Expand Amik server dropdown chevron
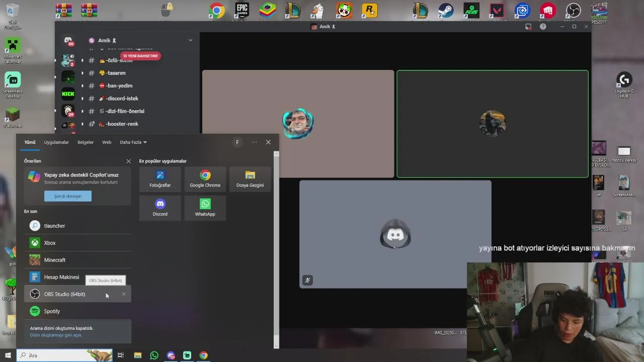The height and width of the screenshot is (362, 644). click(190, 40)
